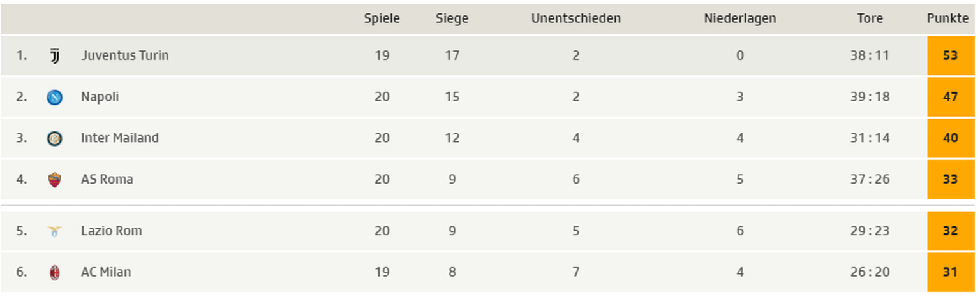Viewport: 980px width, 297px height.
Task: Click the Unentschieden column header
Action: coord(575,18)
